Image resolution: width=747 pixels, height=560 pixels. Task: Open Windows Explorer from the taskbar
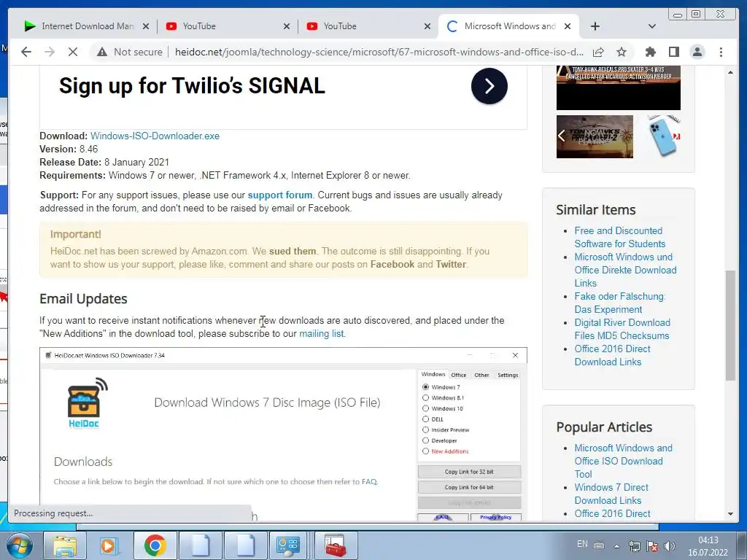(x=64, y=545)
